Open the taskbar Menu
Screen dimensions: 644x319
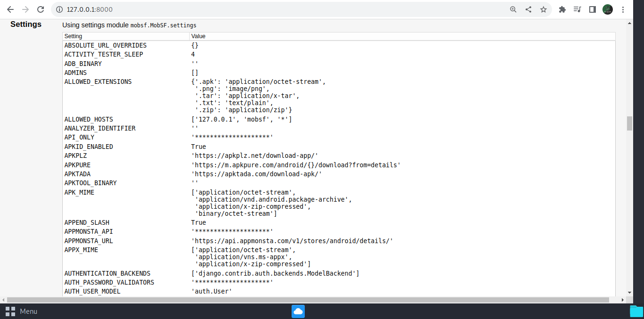click(x=21, y=311)
